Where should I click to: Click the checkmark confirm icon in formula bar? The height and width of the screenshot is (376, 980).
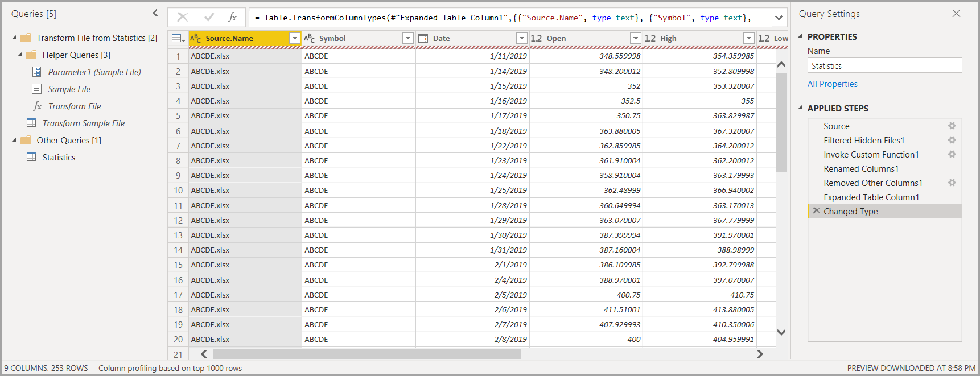tap(209, 18)
